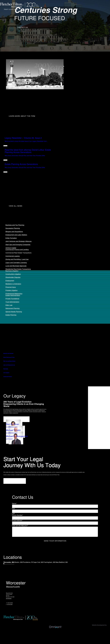Focus the Email Address field
This screenshot has height=644, width=110.
coord(55,523)
